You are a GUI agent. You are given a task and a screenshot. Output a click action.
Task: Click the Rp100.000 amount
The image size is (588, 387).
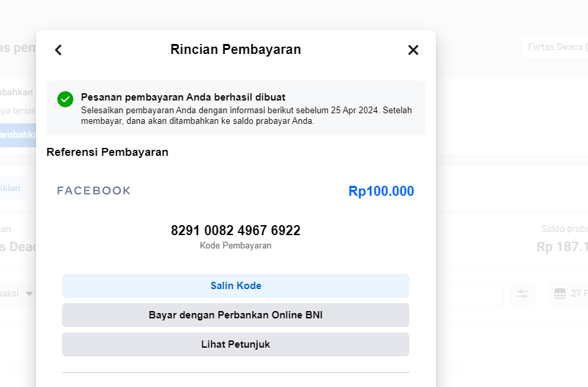[x=381, y=191]
